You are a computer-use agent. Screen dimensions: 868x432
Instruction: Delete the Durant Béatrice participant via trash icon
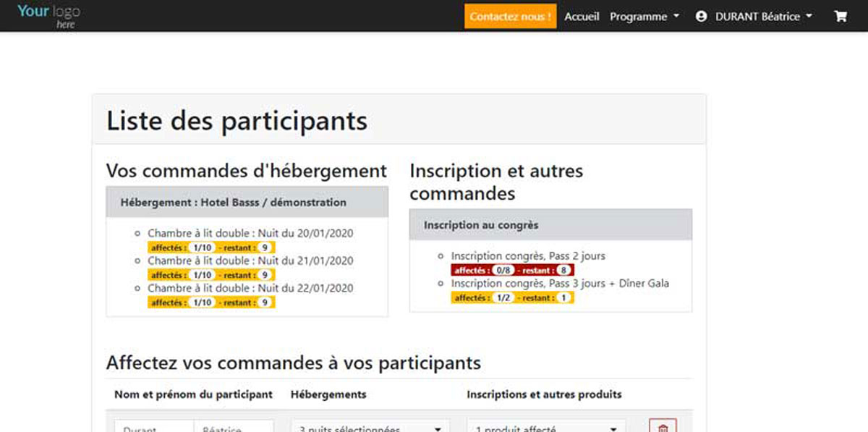click(663, 427)
